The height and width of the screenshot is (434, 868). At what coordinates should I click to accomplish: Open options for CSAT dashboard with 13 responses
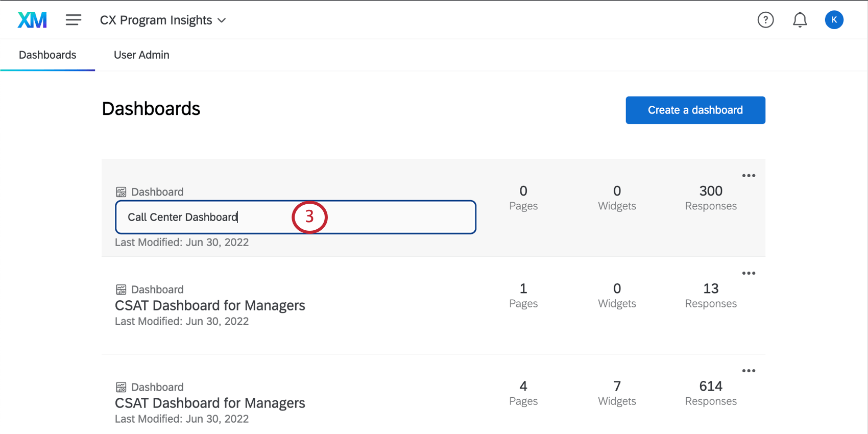(x=749, y=273)
